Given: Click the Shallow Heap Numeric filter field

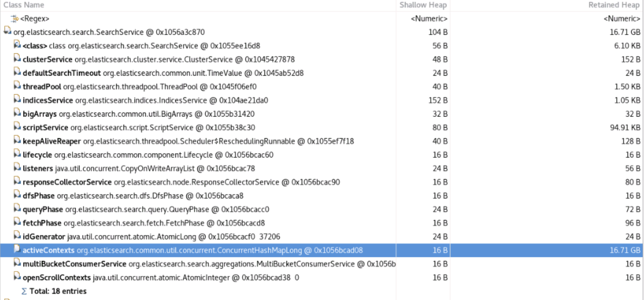Looking at the screenshot, I should coord(429,19).
